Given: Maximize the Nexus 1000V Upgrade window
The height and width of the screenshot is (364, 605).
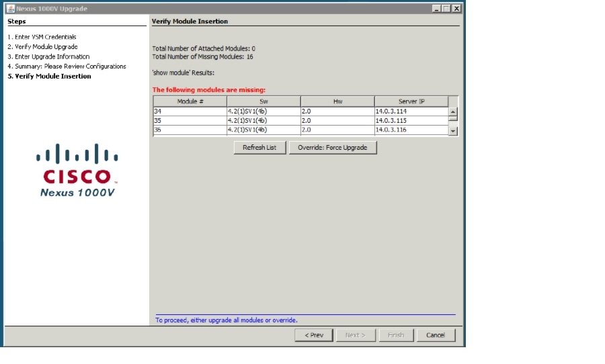Looking at the screenshot, I should pyautogui.click(x=446, y=9).
